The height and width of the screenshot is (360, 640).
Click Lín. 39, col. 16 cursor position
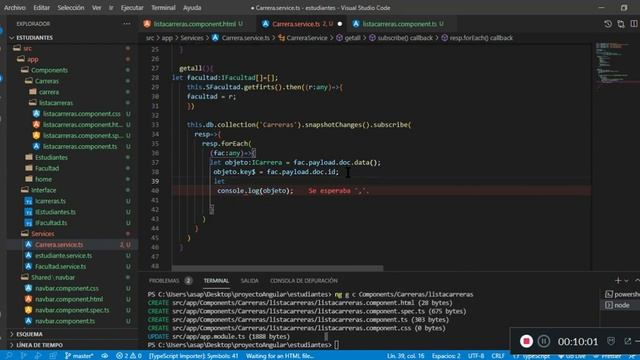coord(405,356)
